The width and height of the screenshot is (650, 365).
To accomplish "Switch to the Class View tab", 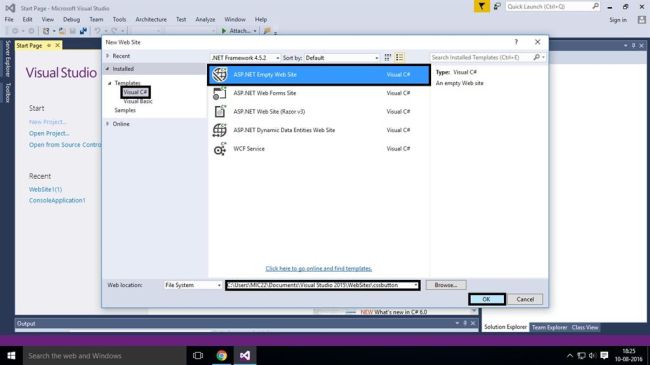I will click(x=585, y=327).
